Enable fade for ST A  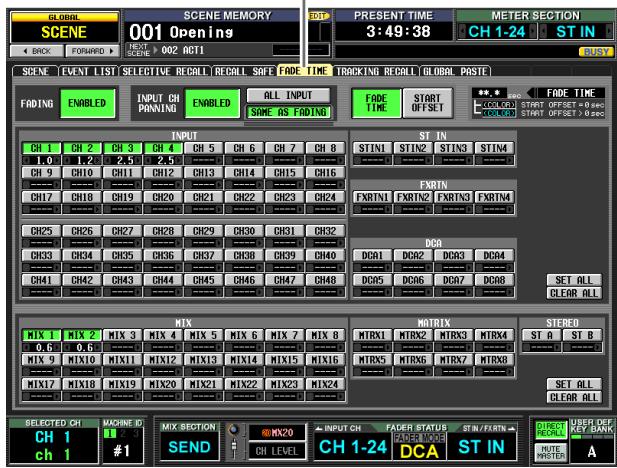point(541,335)
